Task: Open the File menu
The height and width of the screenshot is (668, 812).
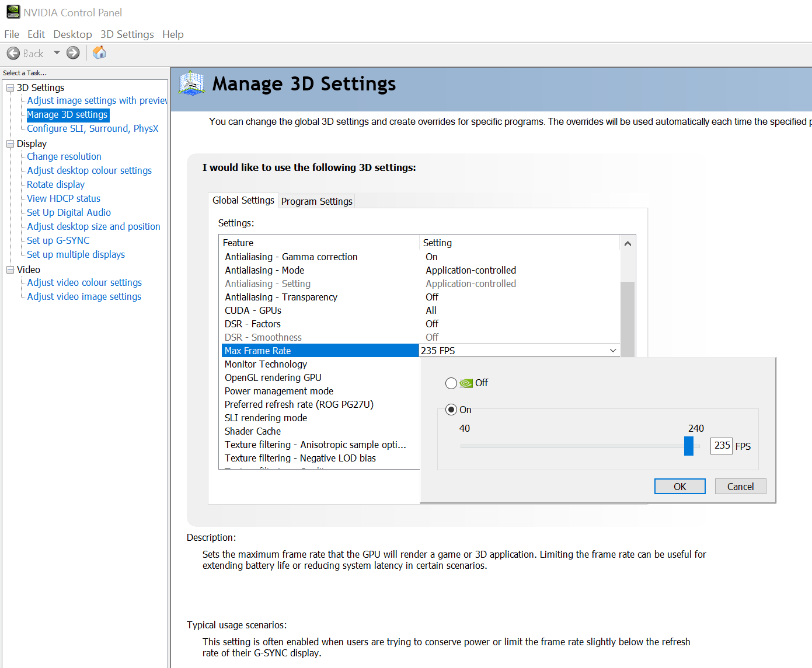Action: pos(12,34)
